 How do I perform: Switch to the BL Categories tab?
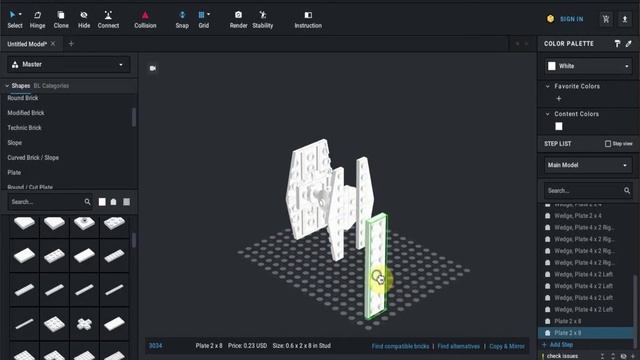pos(51,86)
